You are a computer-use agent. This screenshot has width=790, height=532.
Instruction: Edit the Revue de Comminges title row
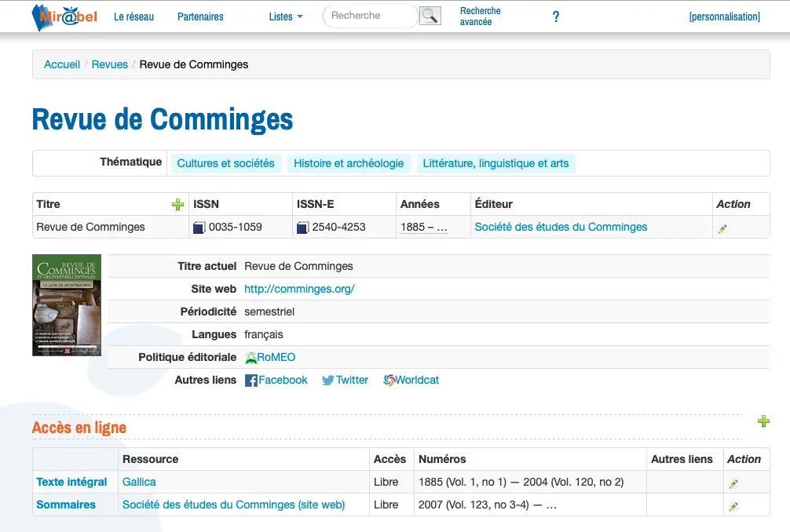(722, 228)
